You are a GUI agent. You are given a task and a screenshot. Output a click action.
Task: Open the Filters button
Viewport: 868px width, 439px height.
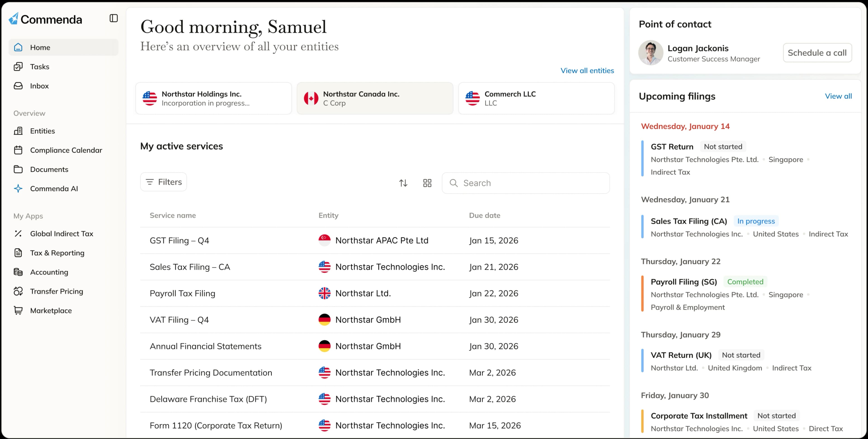point(163,182)
